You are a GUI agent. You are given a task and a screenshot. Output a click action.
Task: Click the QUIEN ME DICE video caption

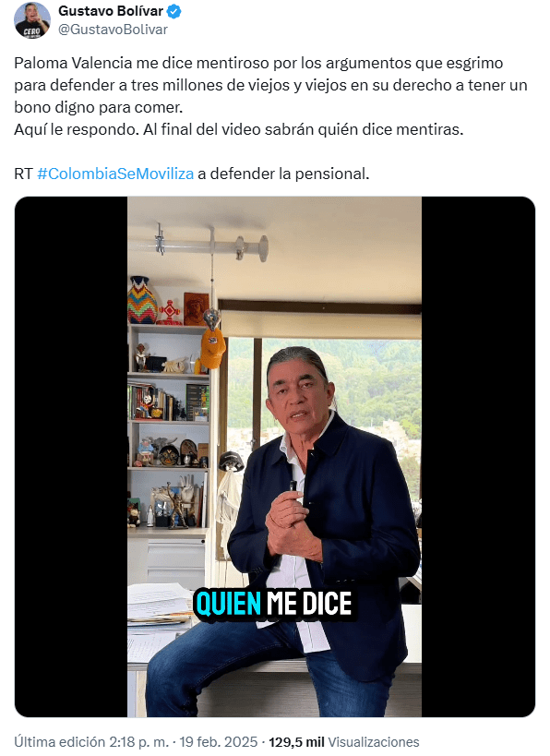coord(273,603)
